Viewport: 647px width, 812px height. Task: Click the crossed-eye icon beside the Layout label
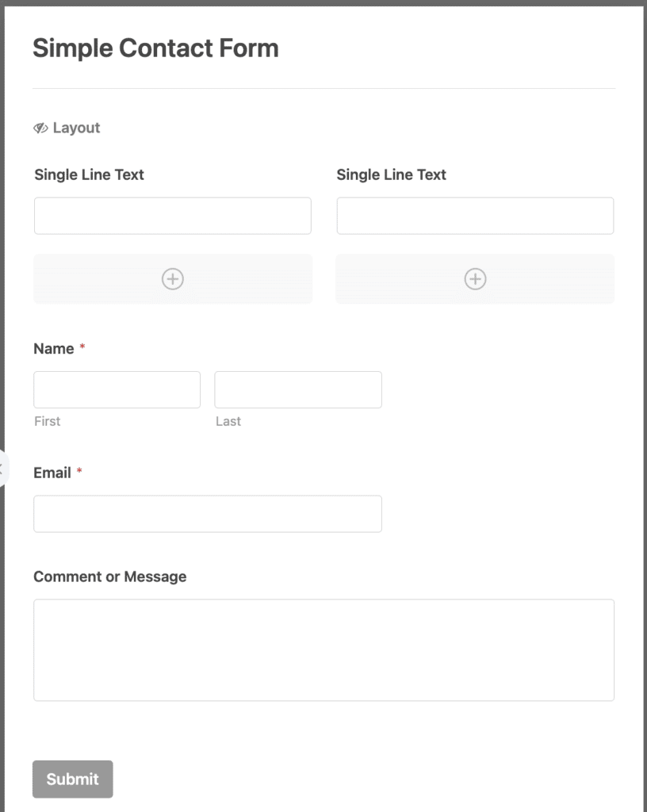(40, 128)
